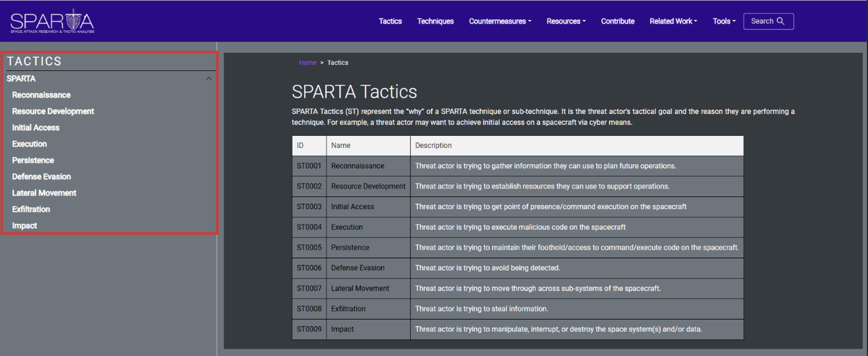Click the ST0001 table cell
The image size is (868, 356).
[x=309, y=166]
